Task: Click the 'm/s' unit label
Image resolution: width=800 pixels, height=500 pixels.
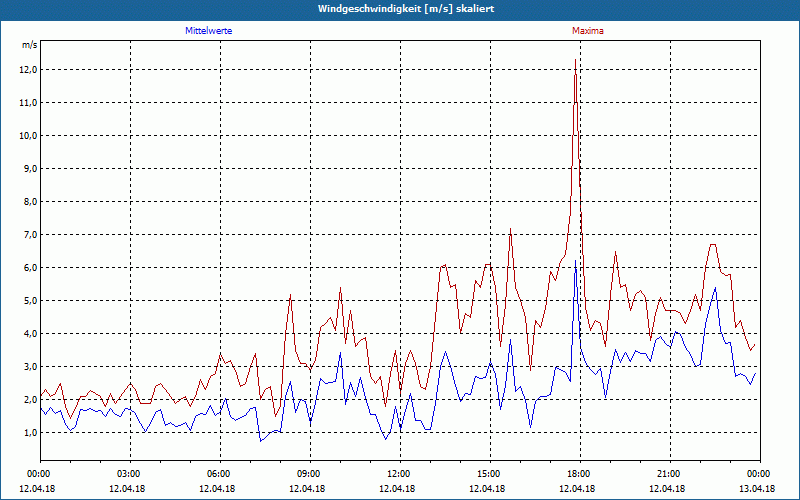Action: 30,45
